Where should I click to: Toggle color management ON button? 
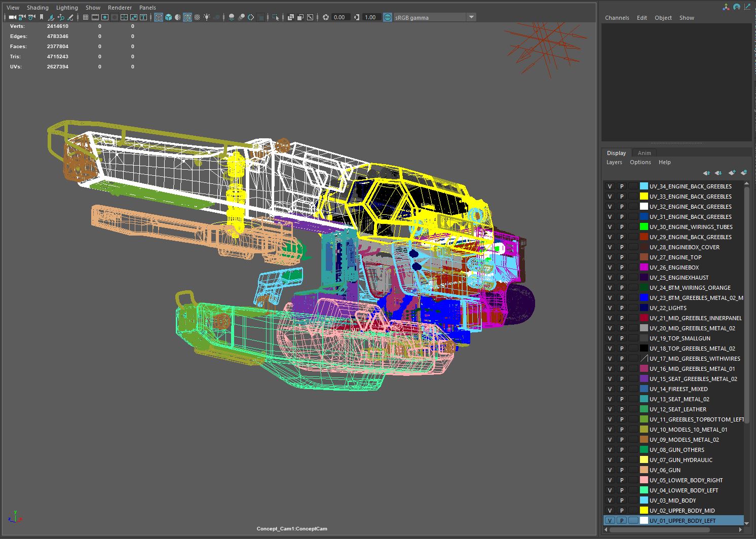pos(387,17)
